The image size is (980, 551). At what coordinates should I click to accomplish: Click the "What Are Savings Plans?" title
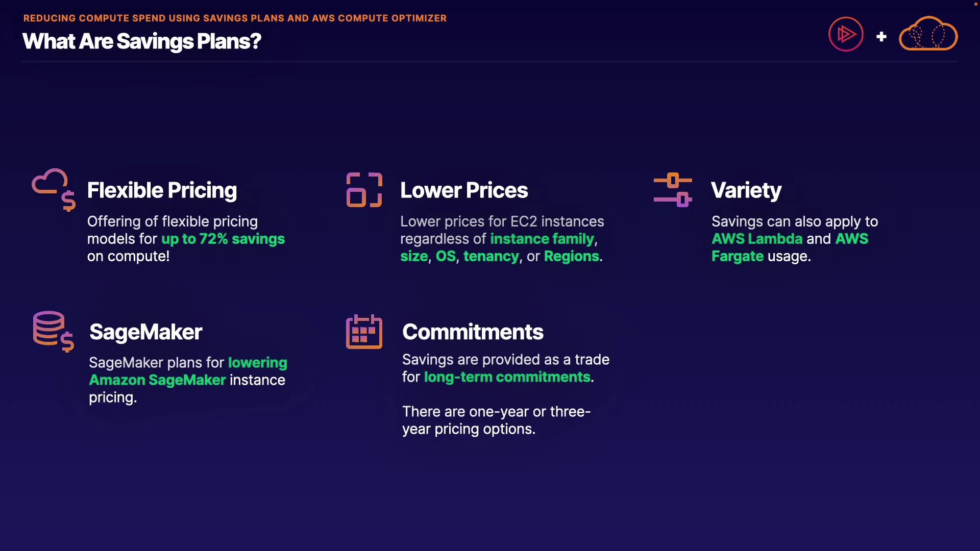click(x=142, y=41)
